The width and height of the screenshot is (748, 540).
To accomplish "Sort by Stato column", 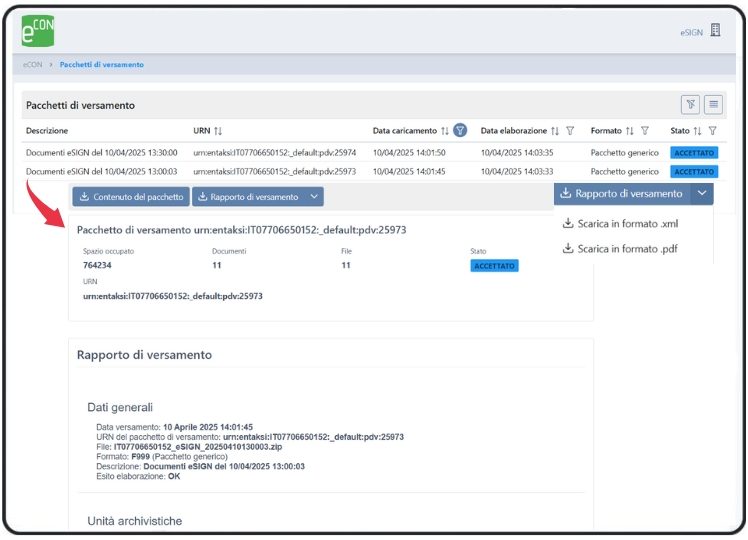I will [697, 131].
